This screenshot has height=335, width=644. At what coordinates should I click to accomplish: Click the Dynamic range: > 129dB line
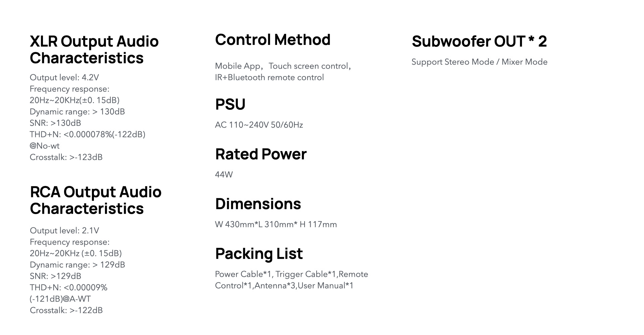click(x=77, y=265)
